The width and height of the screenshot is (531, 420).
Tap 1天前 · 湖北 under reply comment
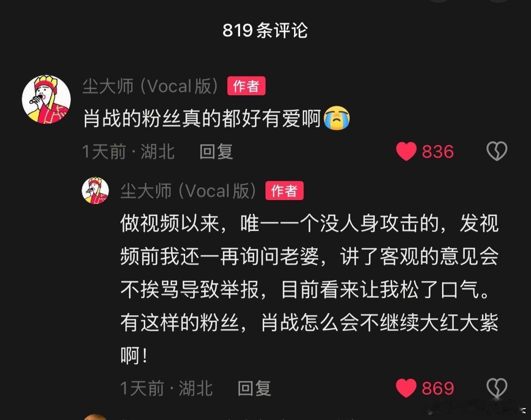[x=167, y=388]
